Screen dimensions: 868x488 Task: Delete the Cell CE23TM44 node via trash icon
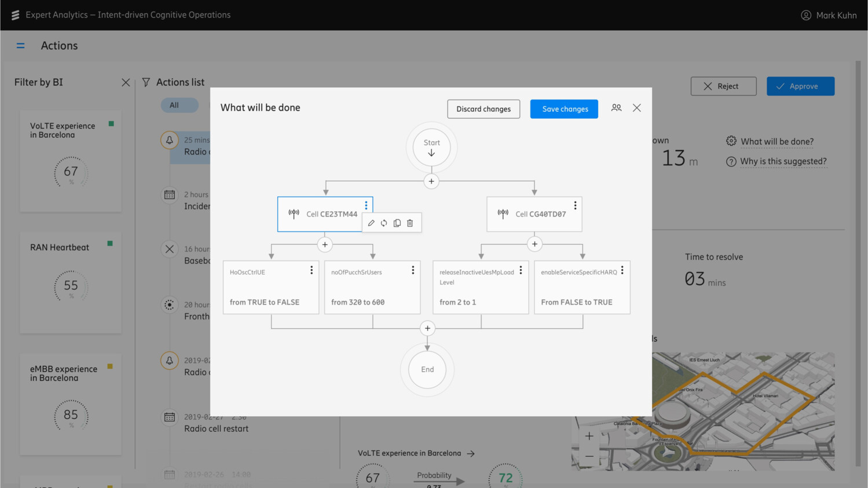coord(409,223)
